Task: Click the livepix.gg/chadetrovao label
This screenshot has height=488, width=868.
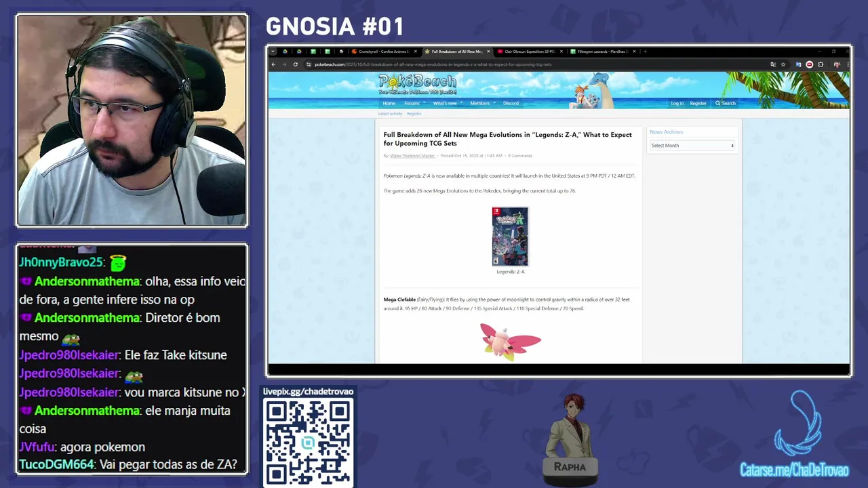Action: click(308, 392)
